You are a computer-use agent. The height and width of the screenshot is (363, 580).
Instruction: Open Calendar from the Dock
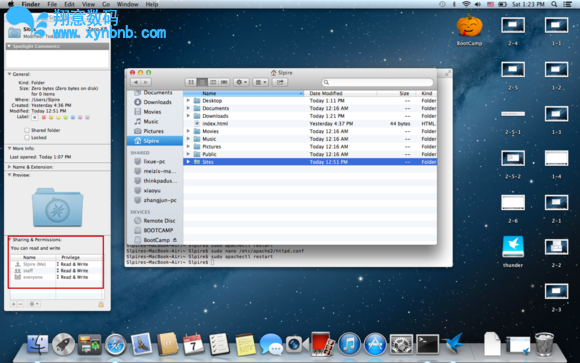coord(193,344)
